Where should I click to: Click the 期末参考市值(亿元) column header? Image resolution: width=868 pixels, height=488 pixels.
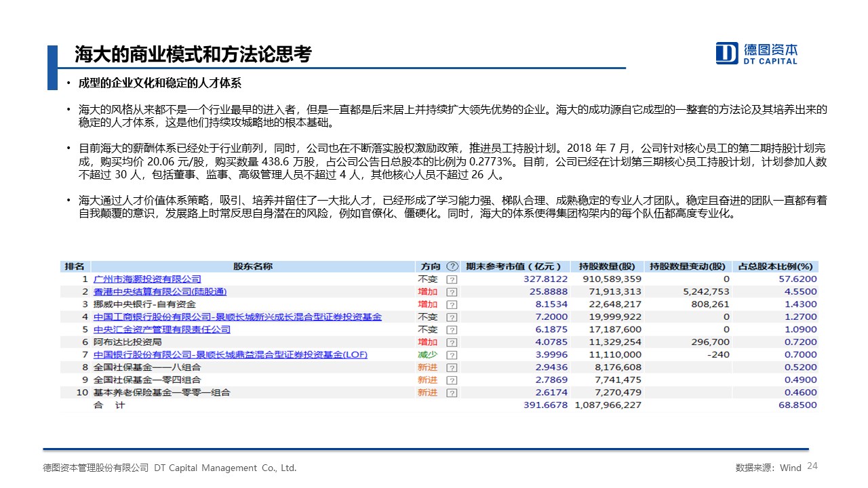514,266
